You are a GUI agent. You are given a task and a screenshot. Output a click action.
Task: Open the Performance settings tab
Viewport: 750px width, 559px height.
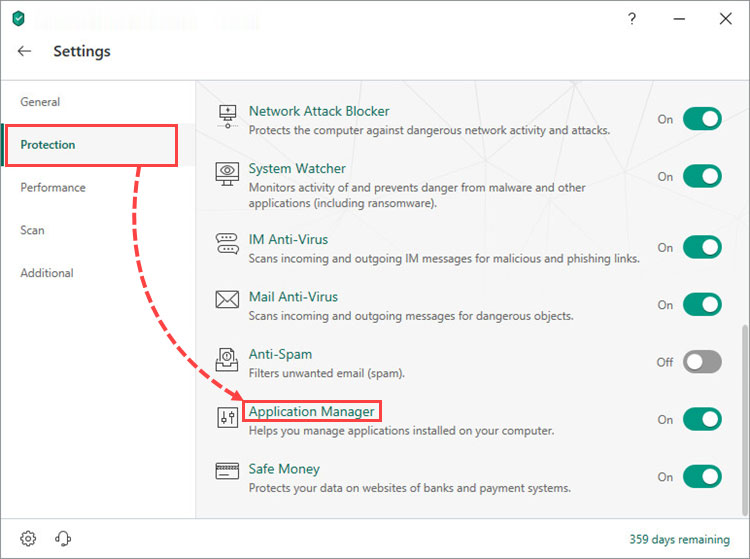98,187
